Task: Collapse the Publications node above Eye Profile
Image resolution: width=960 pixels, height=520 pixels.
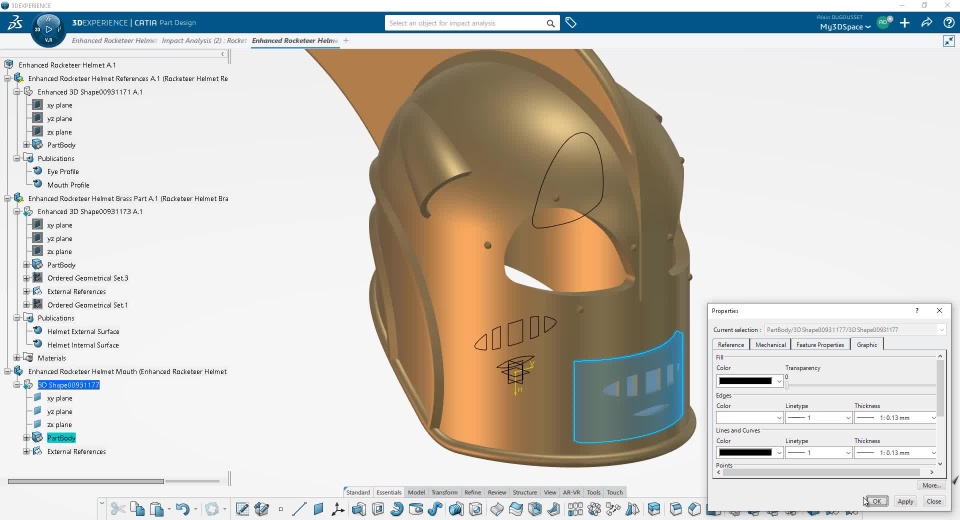Action: pyautogui.click(x=17, y=158)
